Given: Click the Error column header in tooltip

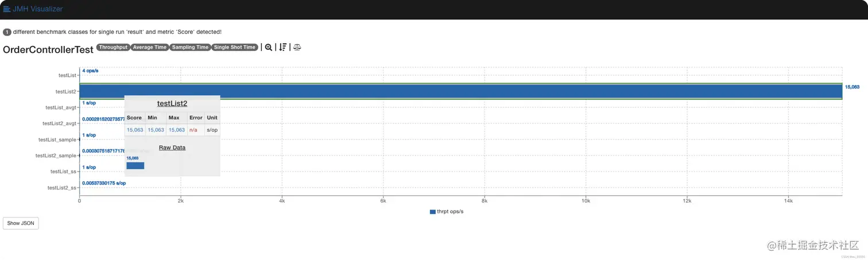Looking at the screenshot, I should point(196,118).
